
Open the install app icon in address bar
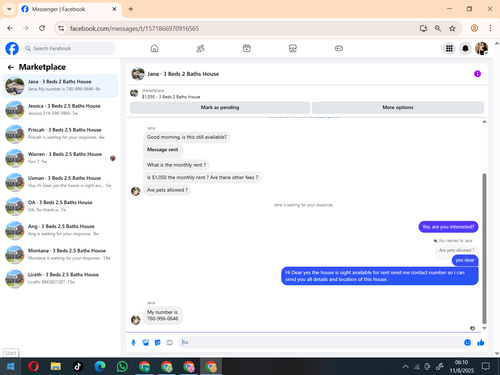click(x=423, y=28)
